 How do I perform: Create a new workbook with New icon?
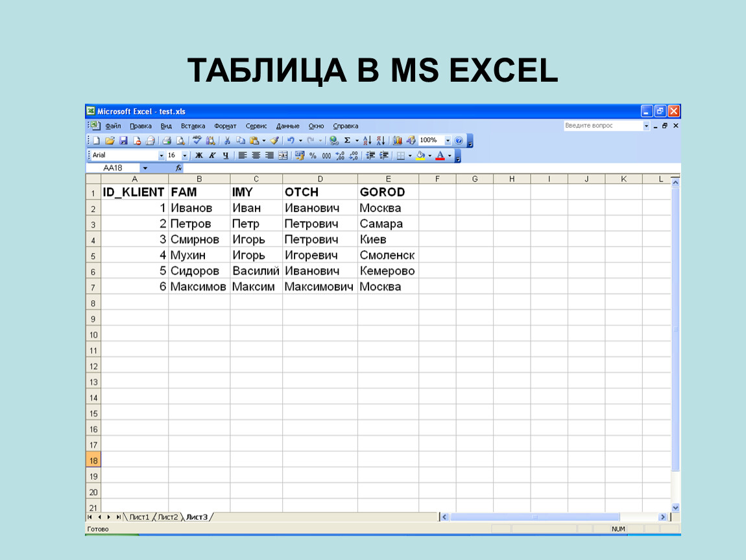pos(97,141)
